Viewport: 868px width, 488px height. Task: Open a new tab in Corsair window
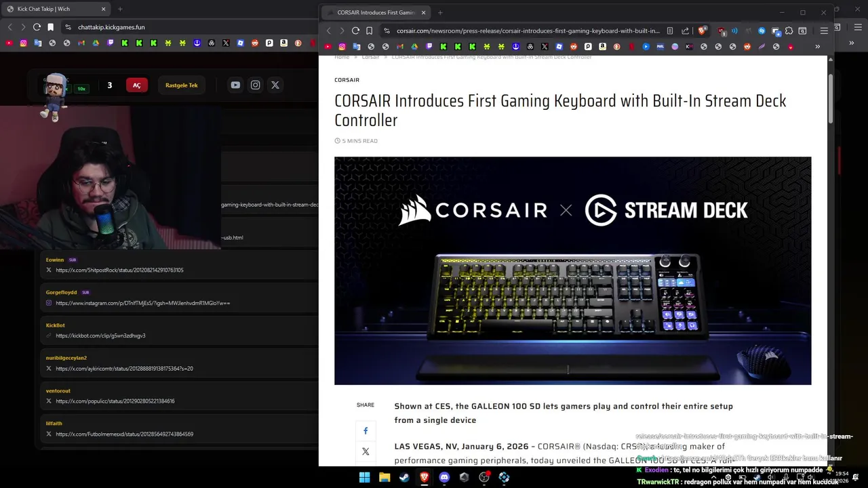pos(440,12)
